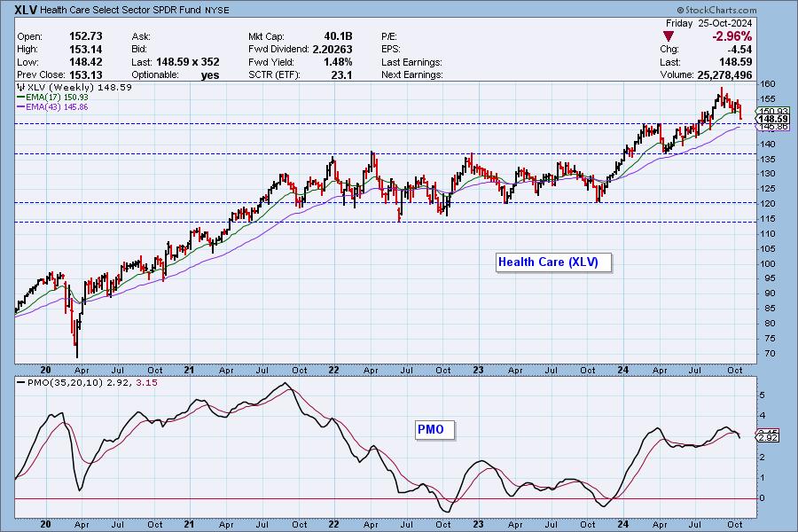Click the Mkt Cap value 40.1B

[338, 36]
